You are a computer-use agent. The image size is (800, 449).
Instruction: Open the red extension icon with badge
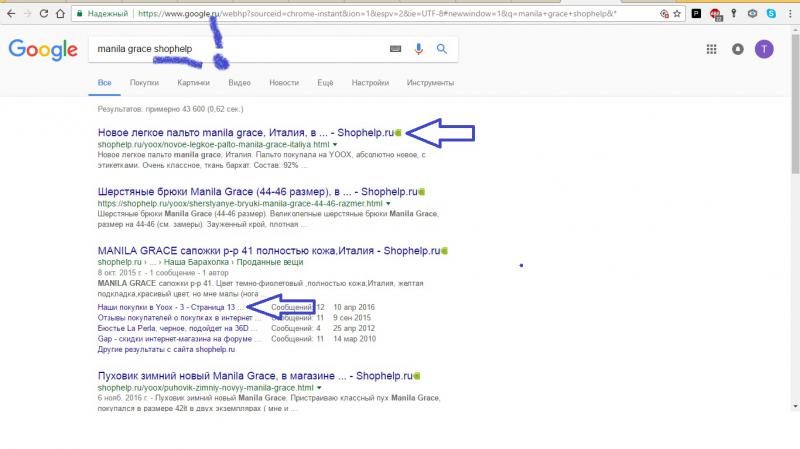pyautogui.click(x=715, y=14)
